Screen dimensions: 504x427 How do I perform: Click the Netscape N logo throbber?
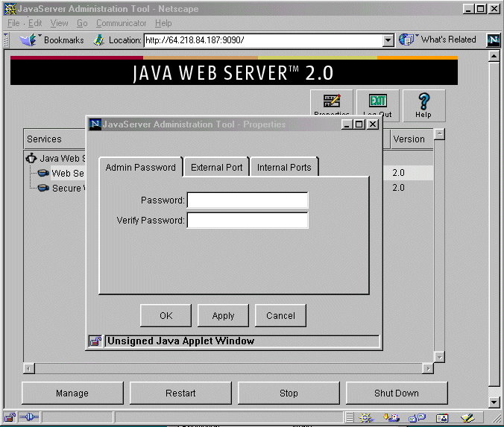coord(494,39)
